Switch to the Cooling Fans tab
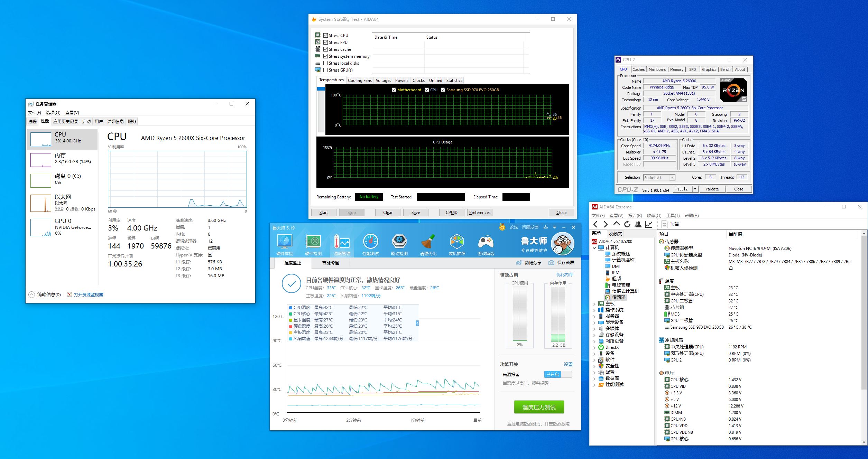This screenshot has height=459, width=868. pos(359,81)
